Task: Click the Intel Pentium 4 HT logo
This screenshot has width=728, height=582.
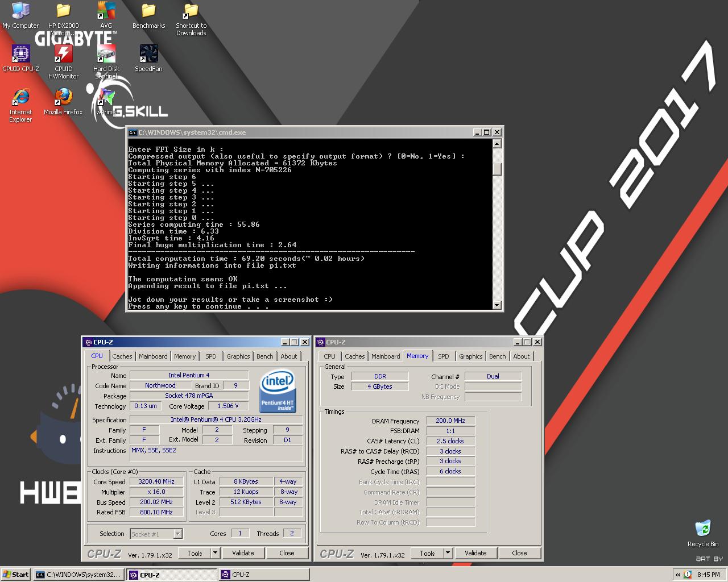Action: (278, 391)
